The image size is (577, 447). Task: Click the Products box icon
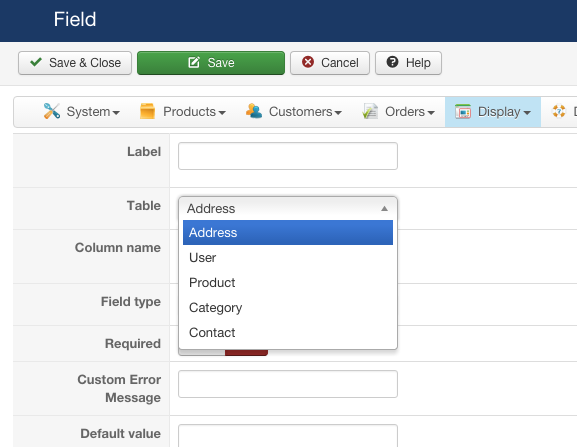click(147, 111)
